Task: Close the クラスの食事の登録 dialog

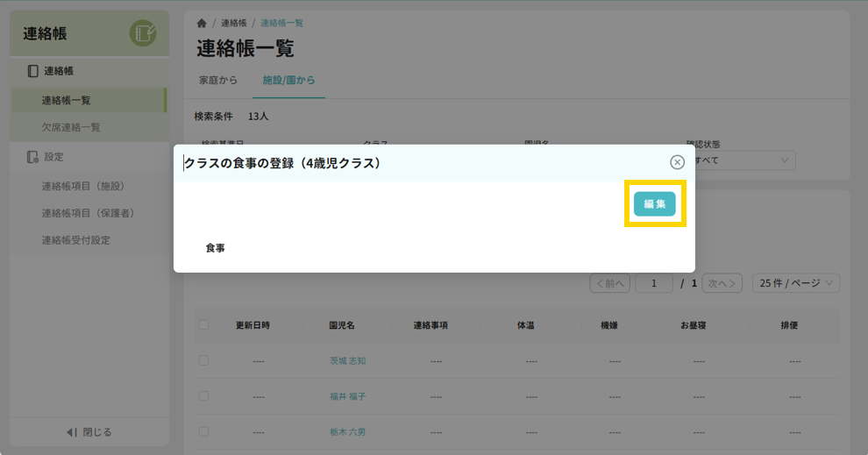Action: point(677,162)
